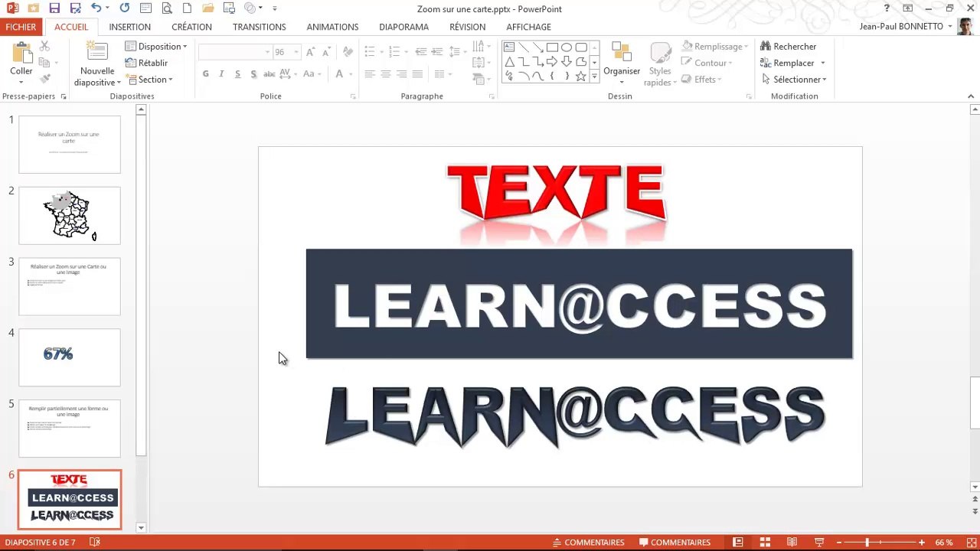Click the first COMMENTAIRES notes button
The image size is (980, 551).
point(589,543)
